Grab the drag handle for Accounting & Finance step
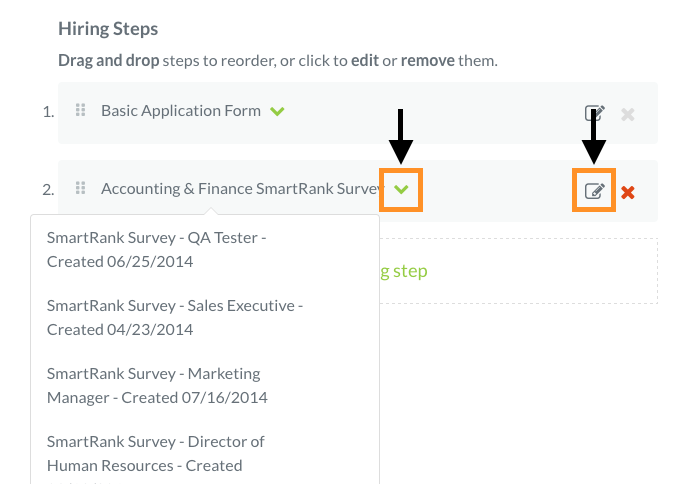Image resolution: width=691 pixels, height=484 pixels. 80,188
